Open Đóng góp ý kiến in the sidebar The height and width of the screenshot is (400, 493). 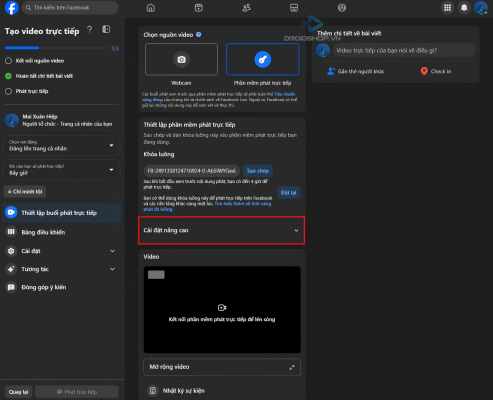[62, 287]
